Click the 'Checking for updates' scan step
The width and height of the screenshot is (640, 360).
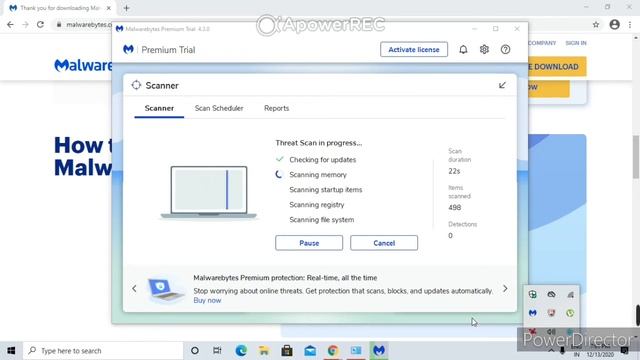[x=322, y=160]
